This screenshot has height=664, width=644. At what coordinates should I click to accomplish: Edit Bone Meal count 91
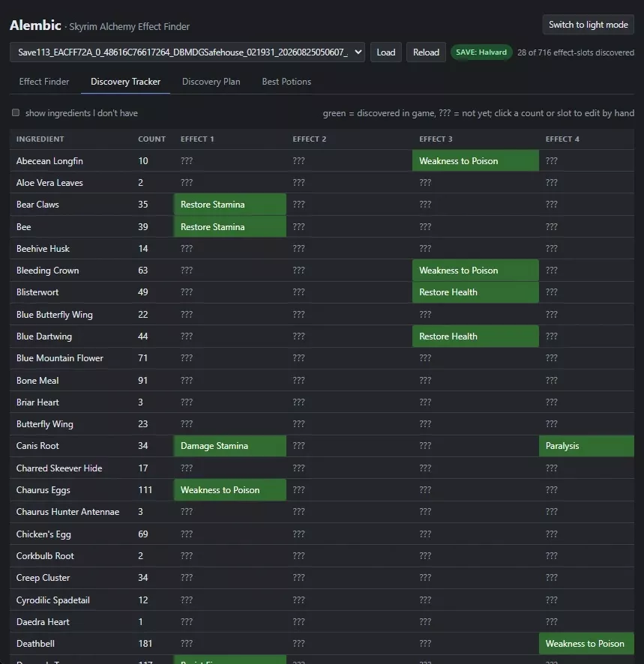click(143, 380)
